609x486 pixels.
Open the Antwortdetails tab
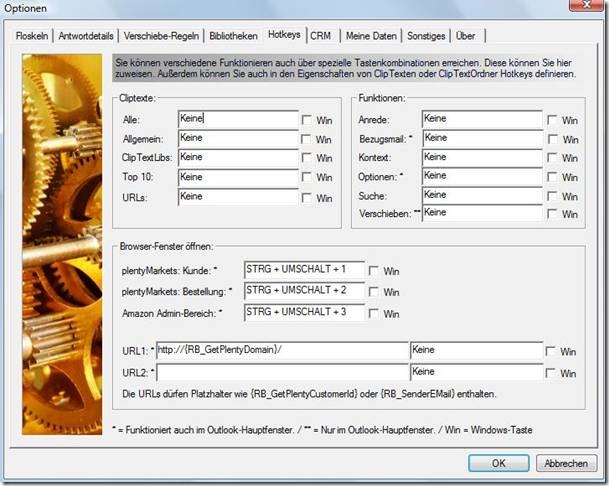pos(86,36)
